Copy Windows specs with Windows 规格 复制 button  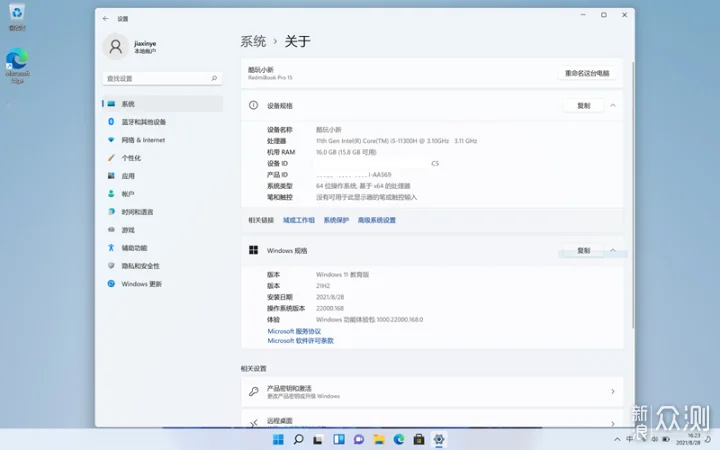tap(583, 251)
